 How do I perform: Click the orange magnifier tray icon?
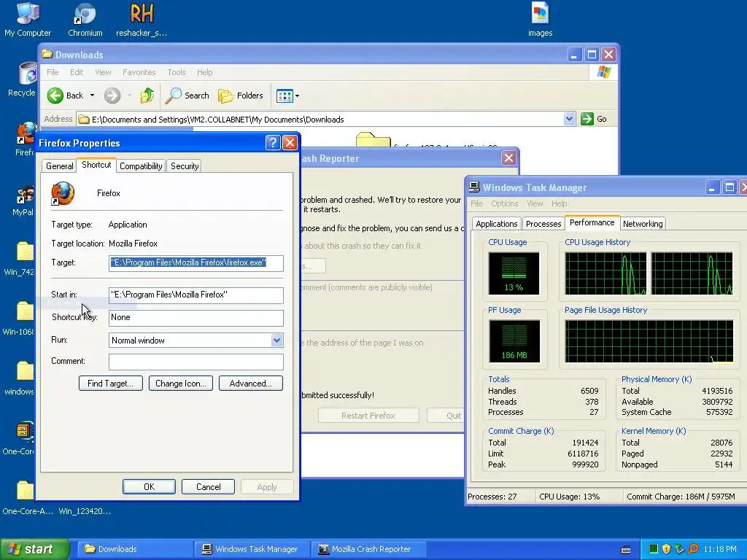coord(693,549)
